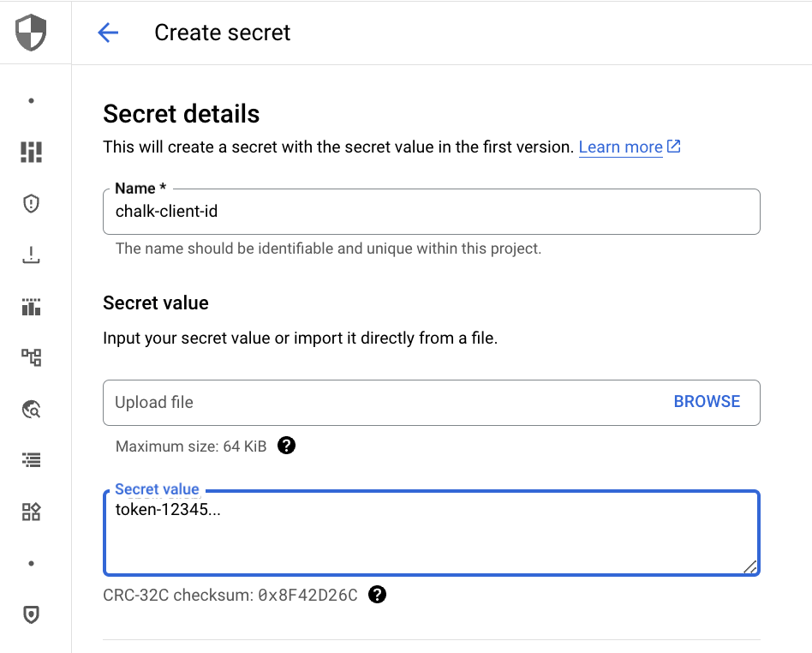Open the bottom shield icon in the sidebar
The height and width of the screenshot is (653, 812).
pyautogui.click(x=31, y=614)
